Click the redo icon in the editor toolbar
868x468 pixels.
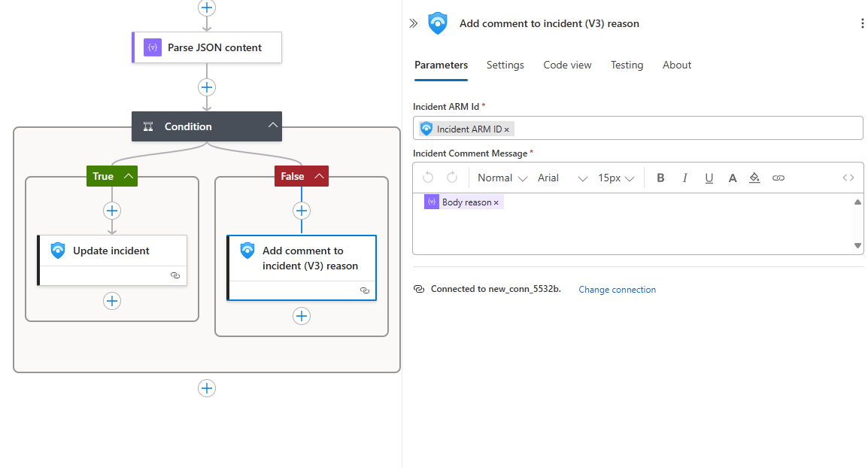[452, 178]
